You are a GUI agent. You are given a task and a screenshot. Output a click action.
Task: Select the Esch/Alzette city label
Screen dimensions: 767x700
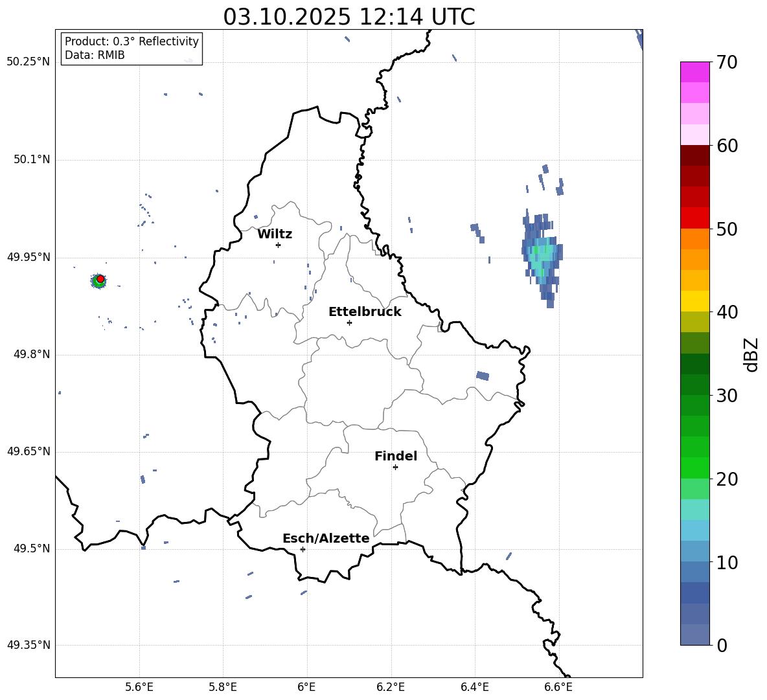(326, 538)
